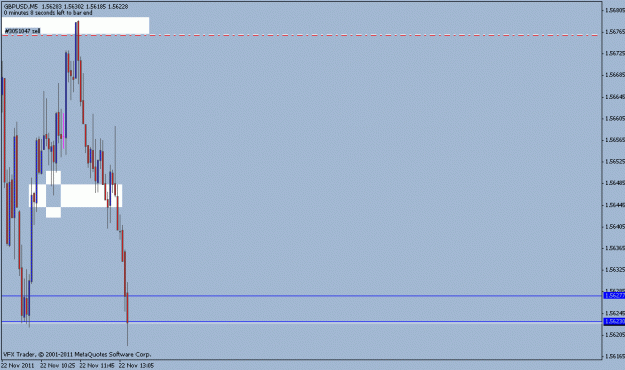The height and width of the screenshot is (370, 625).
Task: Click the 1.56645 price scale label
Action: click(x=615, y=96)
